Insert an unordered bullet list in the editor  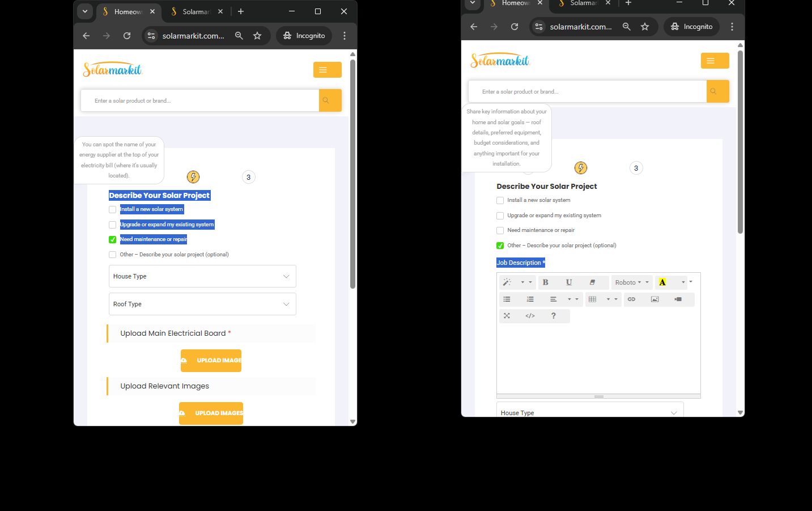(x=507, y=299)
